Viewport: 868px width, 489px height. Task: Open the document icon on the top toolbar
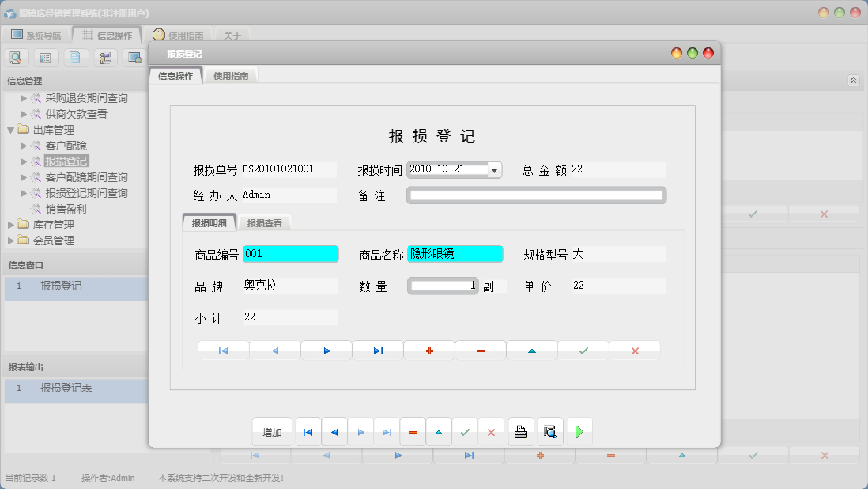75,57
